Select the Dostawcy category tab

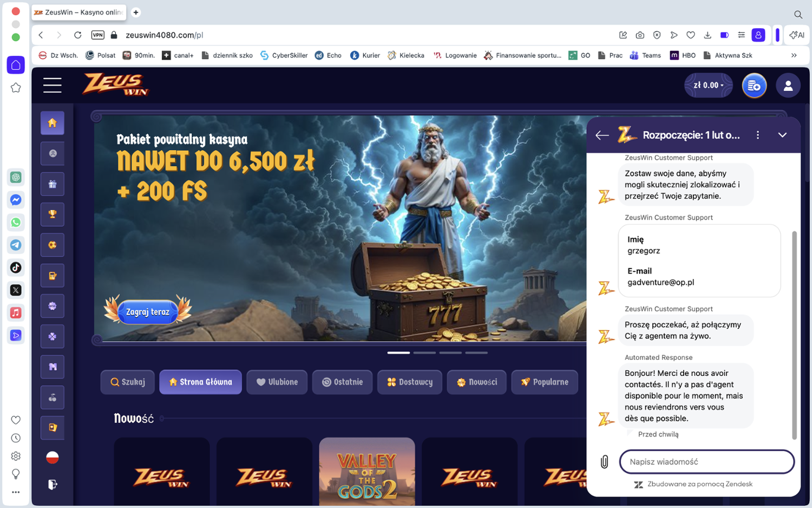pos(410,382)
